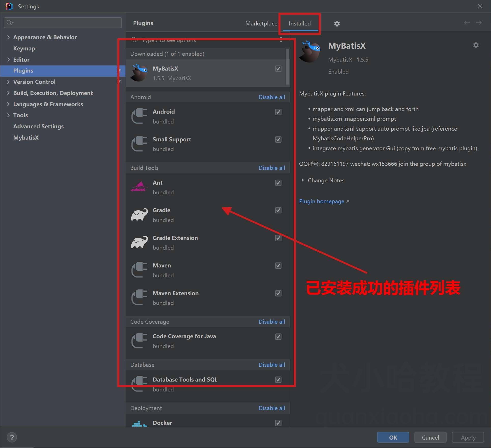This screenshot has height=448, width=491.
Task: Confirm with the OK button
Action: (393, 437)
